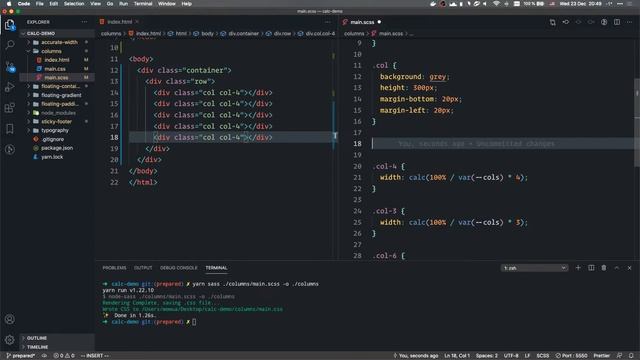Open terminal shell selector dropdown
The width and height of the screenshot is (640, 360).
534,268
